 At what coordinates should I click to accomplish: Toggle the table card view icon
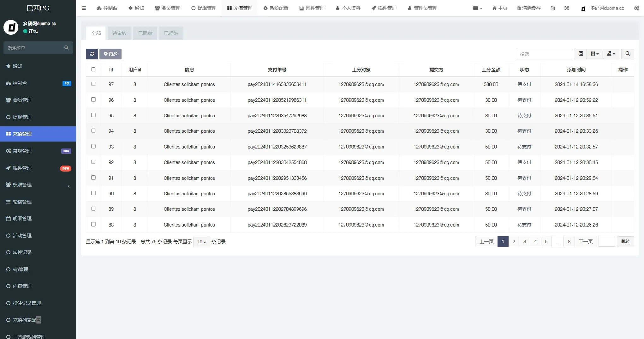click(581, 54)
